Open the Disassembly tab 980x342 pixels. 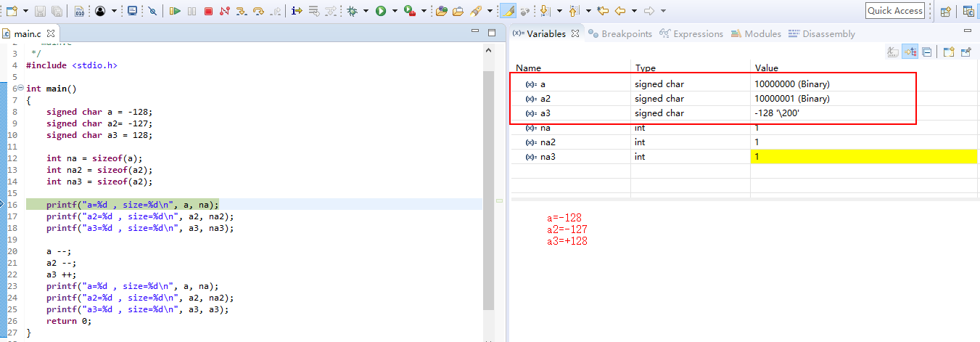[x=822, y=33]
